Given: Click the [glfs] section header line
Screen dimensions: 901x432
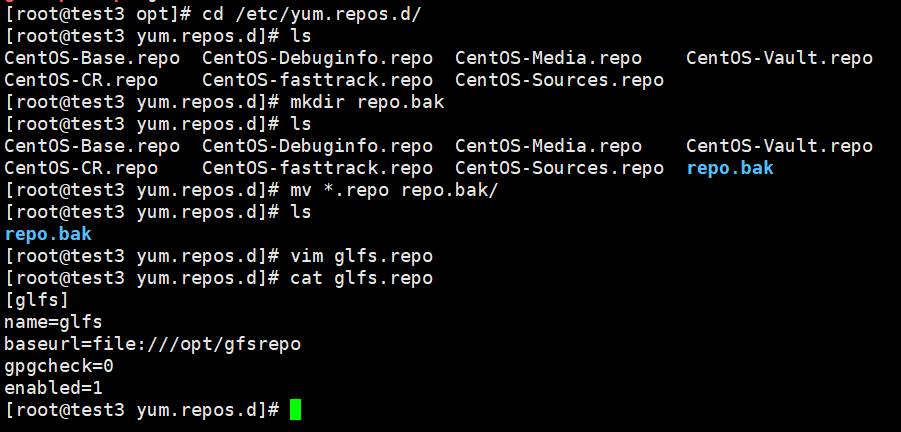Looking at the screenshot, I should tap(37, 300).
